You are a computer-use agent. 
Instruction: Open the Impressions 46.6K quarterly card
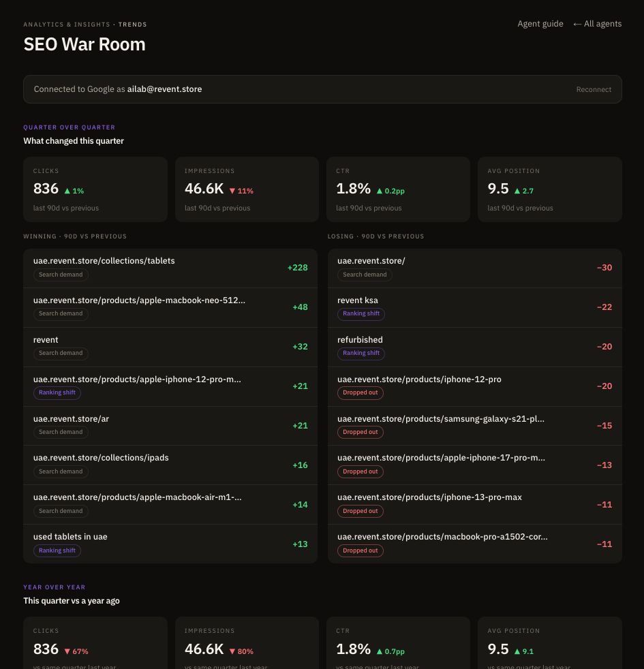pos(247,189)
